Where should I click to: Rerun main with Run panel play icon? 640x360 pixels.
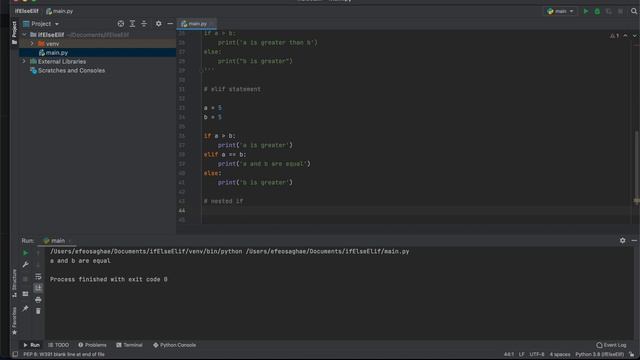[25, 253]
